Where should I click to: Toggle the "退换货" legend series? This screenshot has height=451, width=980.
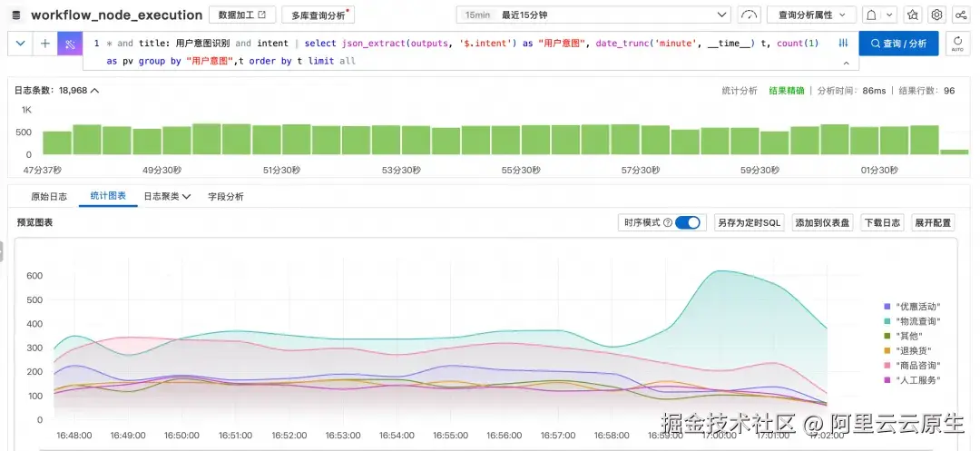coord(907,350)
